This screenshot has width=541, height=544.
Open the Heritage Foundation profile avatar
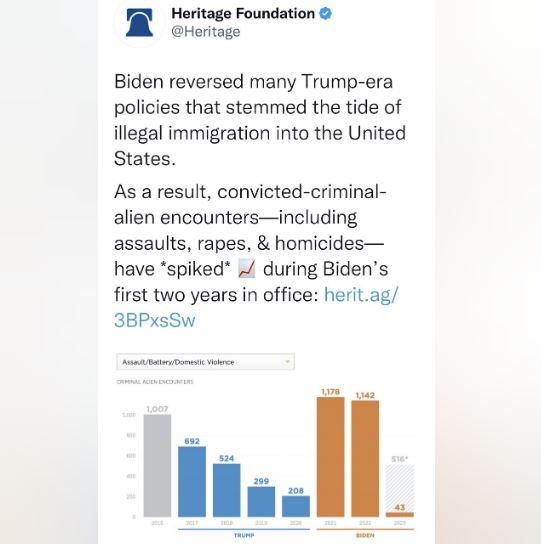pyautogui.click(x=140, y=23)
